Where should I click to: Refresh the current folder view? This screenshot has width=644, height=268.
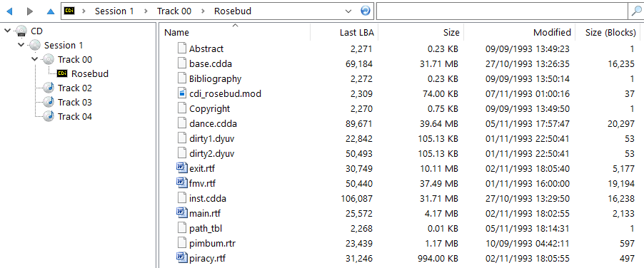(365, 11)
